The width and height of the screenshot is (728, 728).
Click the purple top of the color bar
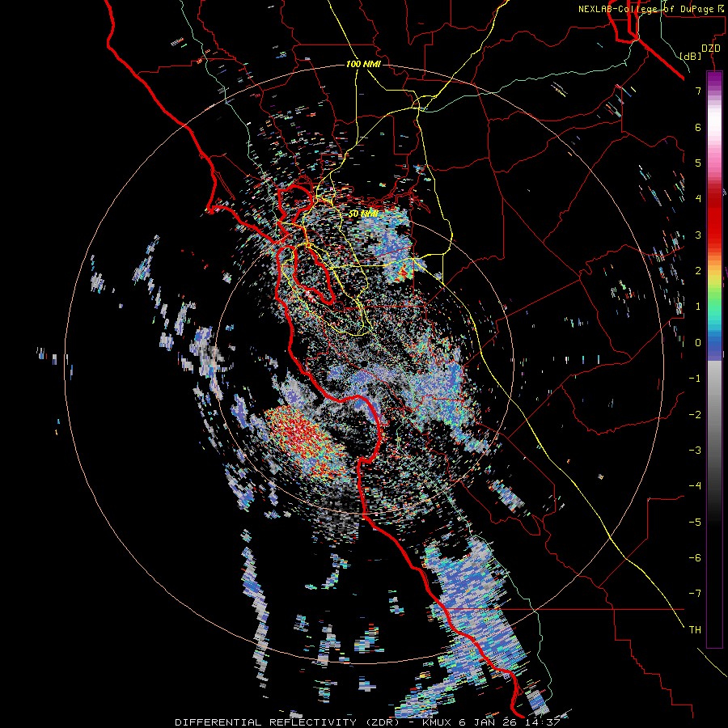(x=714, y=79)
